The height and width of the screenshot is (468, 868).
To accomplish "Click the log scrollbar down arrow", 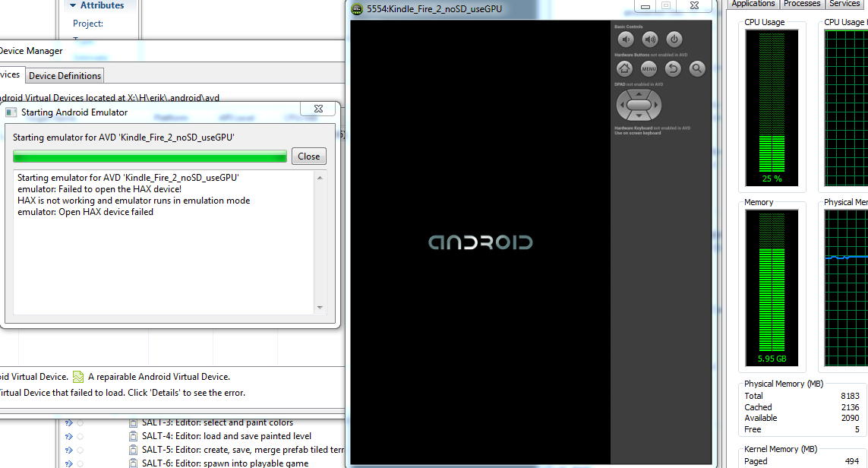I will pos(320,308).
